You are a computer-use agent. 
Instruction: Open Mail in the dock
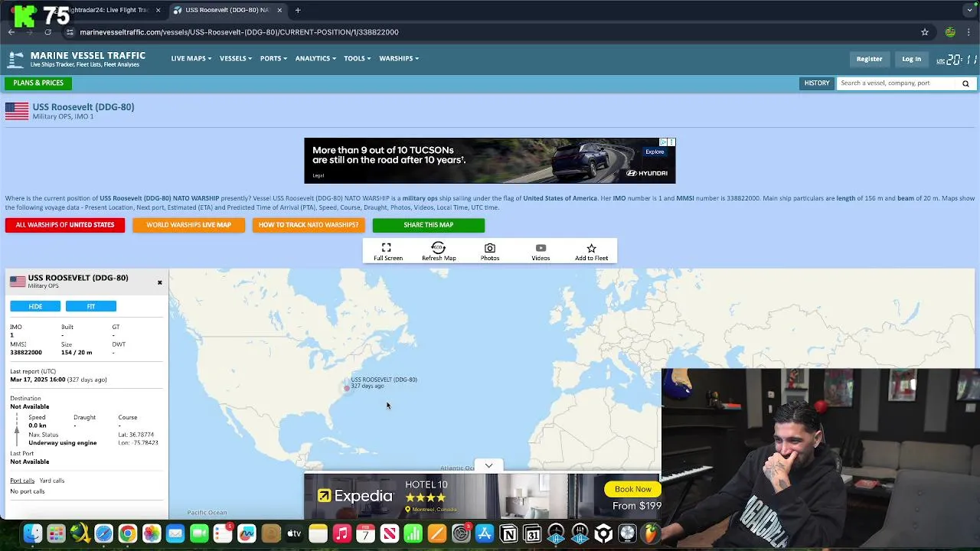tap(175, 533)
